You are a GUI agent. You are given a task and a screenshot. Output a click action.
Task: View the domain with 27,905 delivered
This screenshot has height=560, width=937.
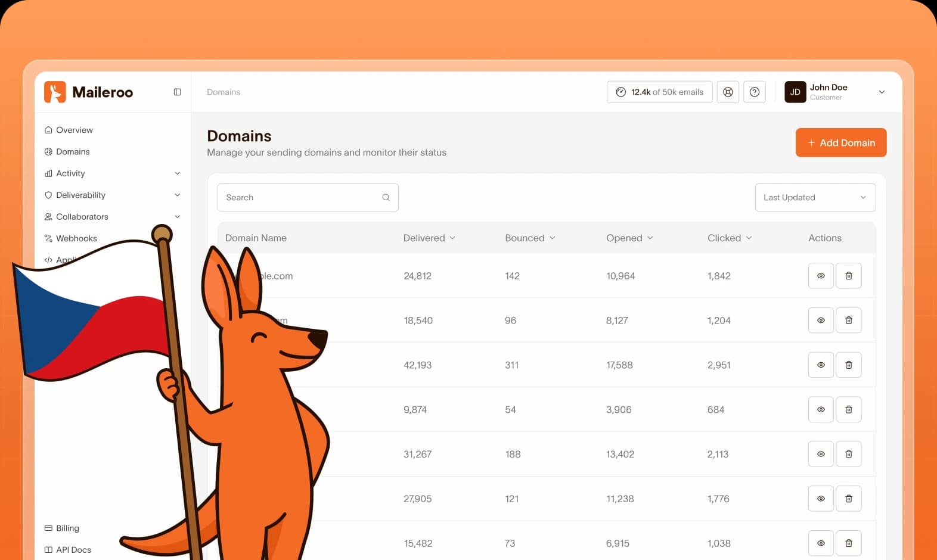coord(821,499)
